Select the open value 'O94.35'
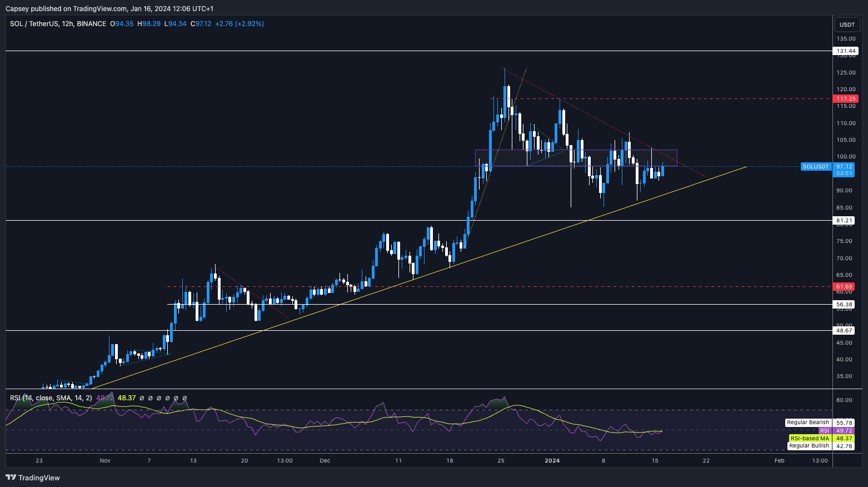 pyautogui.click(x=122, y=24)
